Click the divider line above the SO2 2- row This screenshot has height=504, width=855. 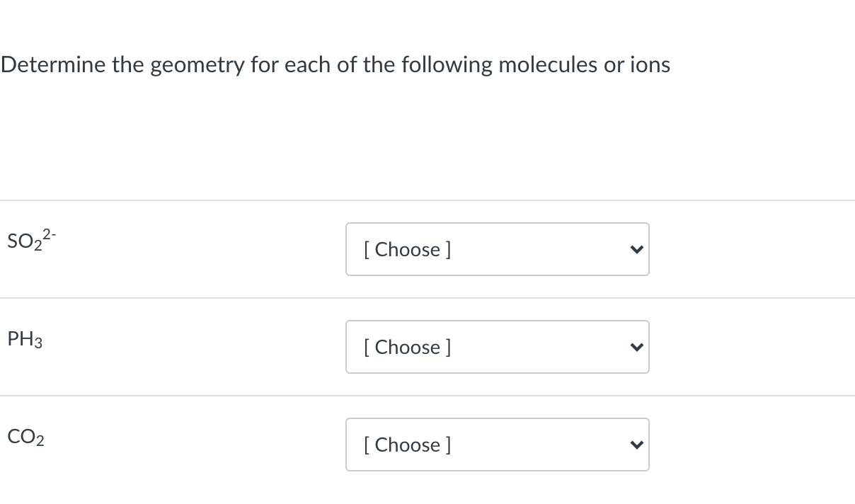427,200
